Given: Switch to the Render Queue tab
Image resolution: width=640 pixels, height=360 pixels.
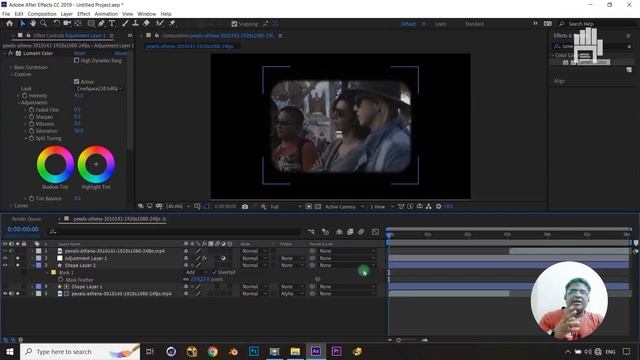Looking at the screenshot, I should [26, 219].
